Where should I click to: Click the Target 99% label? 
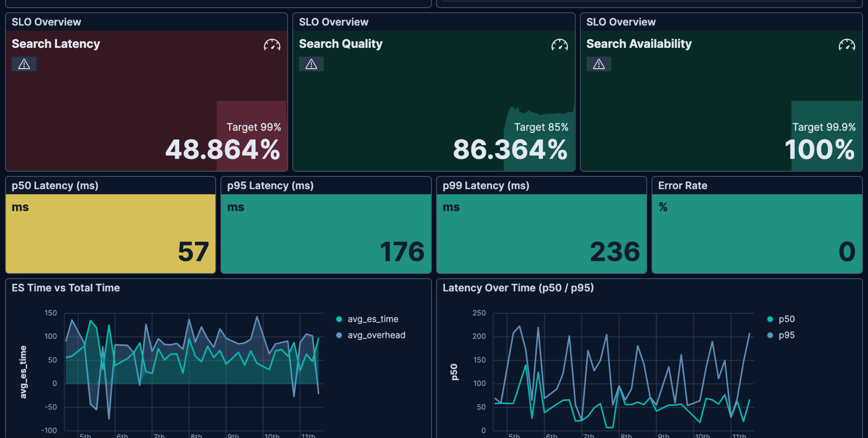coord(254,127)
